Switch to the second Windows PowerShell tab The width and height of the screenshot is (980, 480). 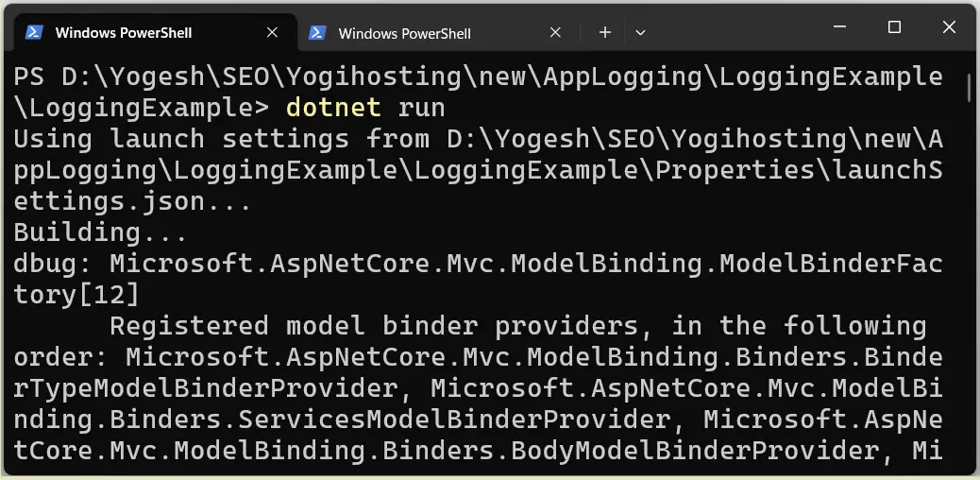click(x=437, y=32)
